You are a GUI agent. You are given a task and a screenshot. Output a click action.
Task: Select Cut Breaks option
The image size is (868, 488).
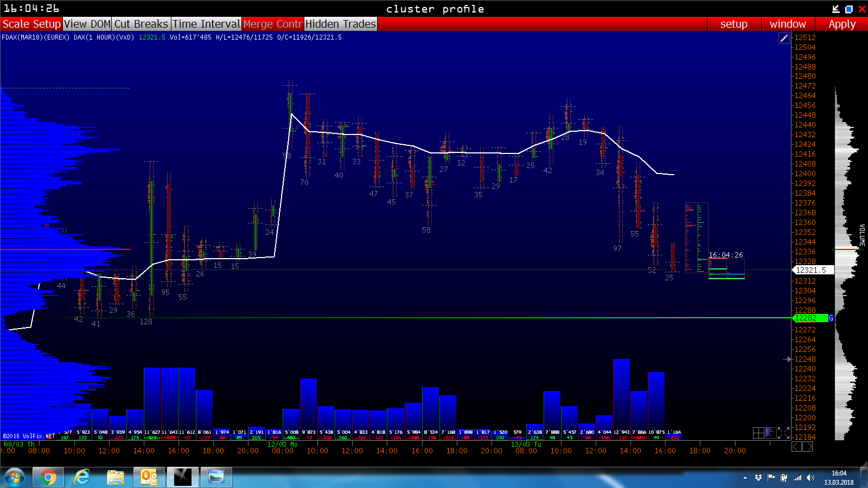[142, 24]
